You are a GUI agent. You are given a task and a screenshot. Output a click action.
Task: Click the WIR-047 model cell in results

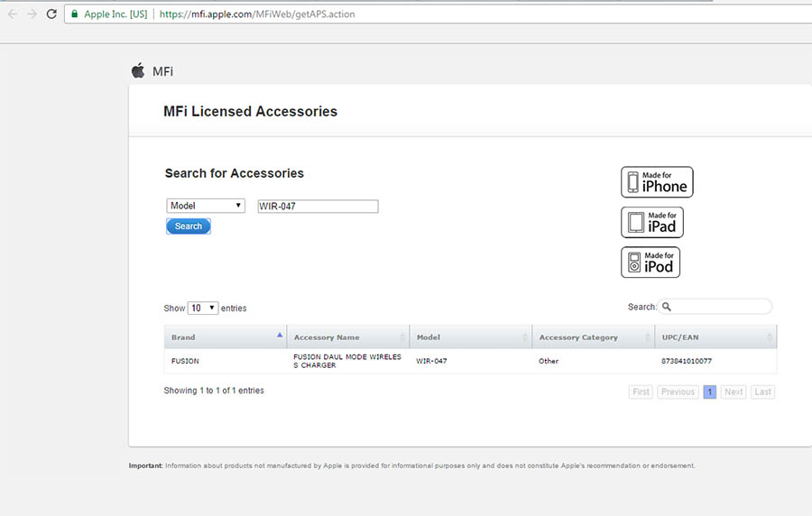431,361
